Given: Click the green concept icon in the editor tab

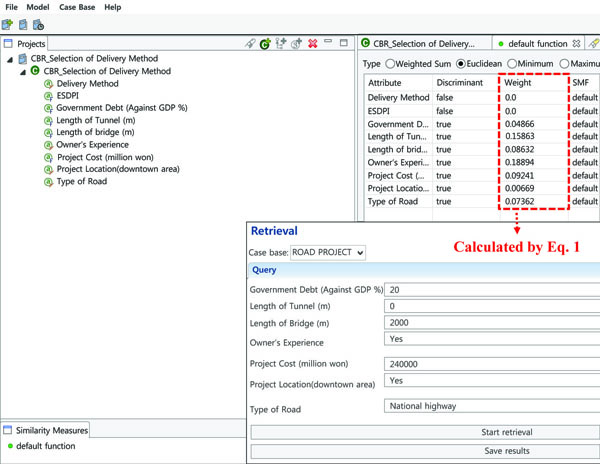Looking at the screenshot, I should (x=365, y=43).
